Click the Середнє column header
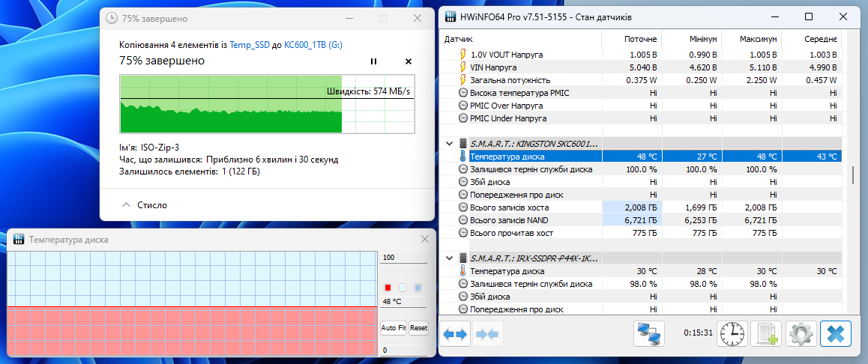Viewport: 868px width, 364px height. [x=812, y=39]
